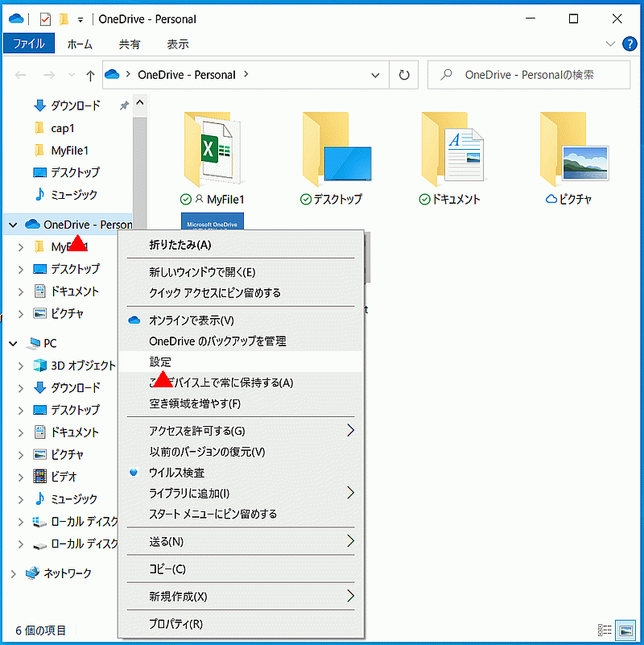Viewport: 644px width, 645px height.
Task: Switch to the 表示 ribbon tab
Action: pos(178,44)
